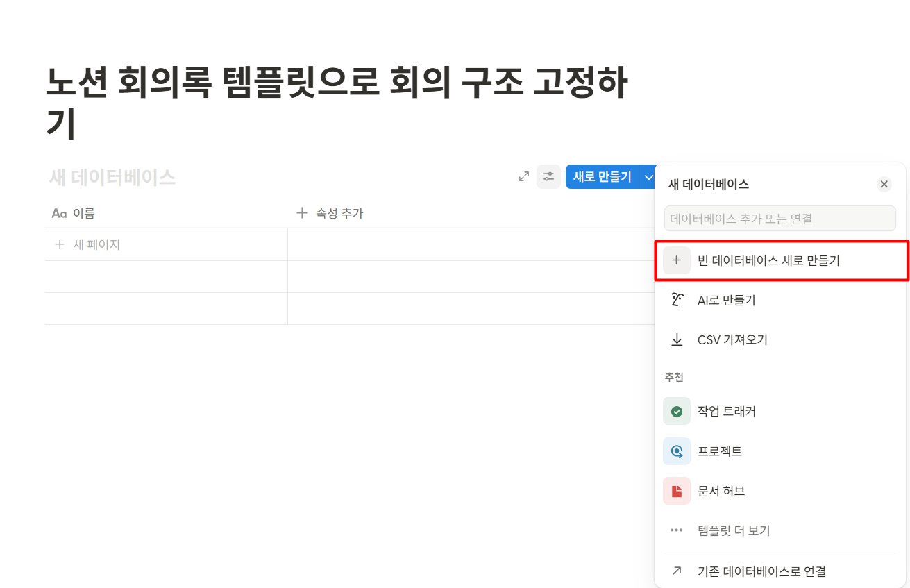Expand database with the diagonal arrows icon

(524, 176)
